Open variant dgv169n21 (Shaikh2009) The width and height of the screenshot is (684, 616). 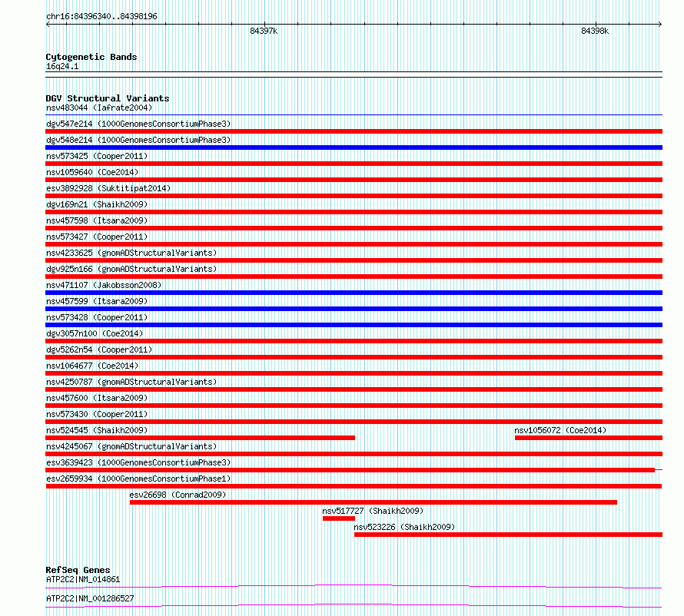[97, 204]
